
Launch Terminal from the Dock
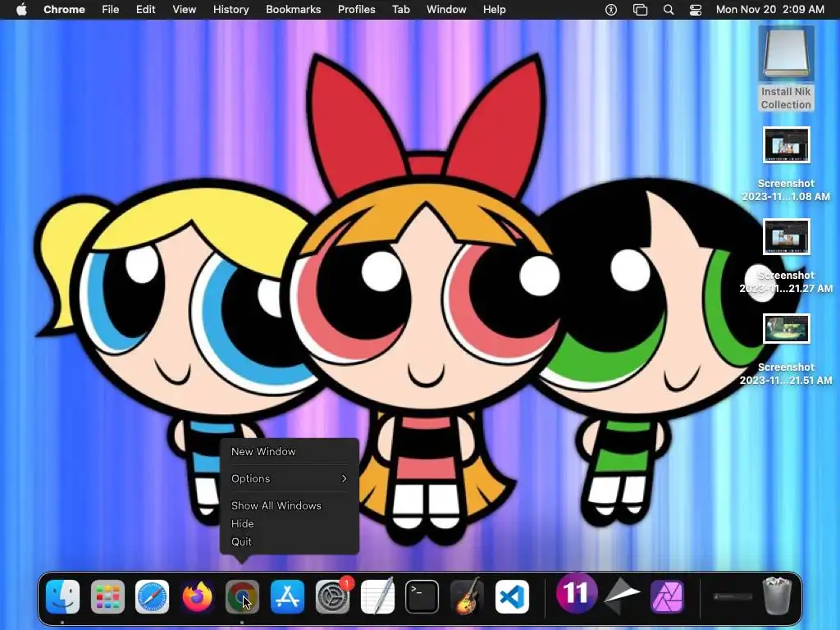pos(422,597)
